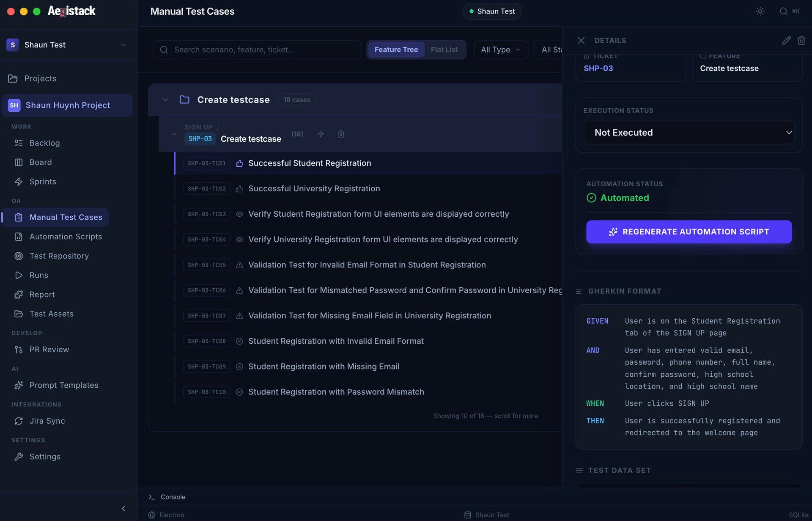Select Manual Test Cases in sidebar
Viewport: 812px width, 521px height.
pos(55,217)
